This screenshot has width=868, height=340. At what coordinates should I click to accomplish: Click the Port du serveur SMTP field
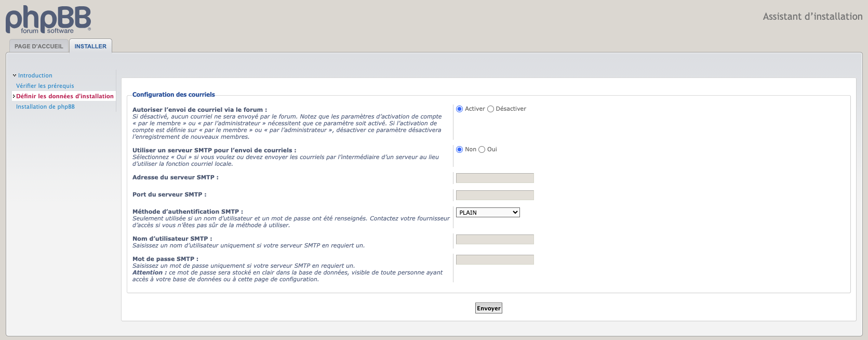tap(495, 195)
